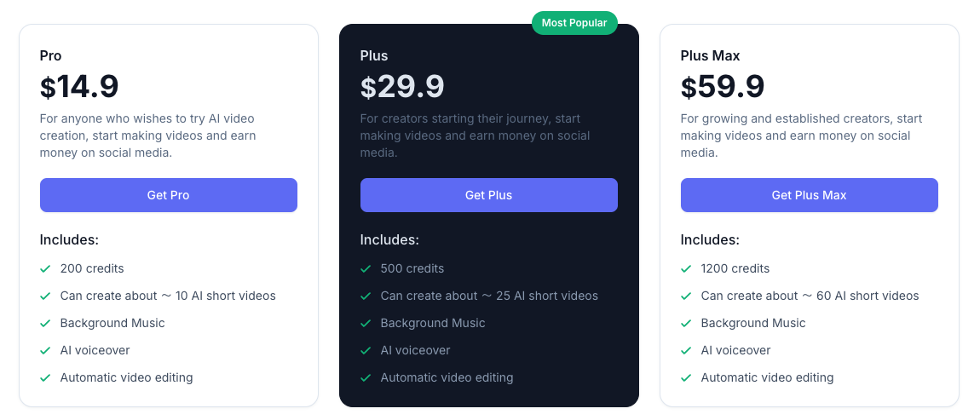Click Pro plan's AI voiceover checkmark
This screenshot has height=420, width=980.
(x=46, y=350)
